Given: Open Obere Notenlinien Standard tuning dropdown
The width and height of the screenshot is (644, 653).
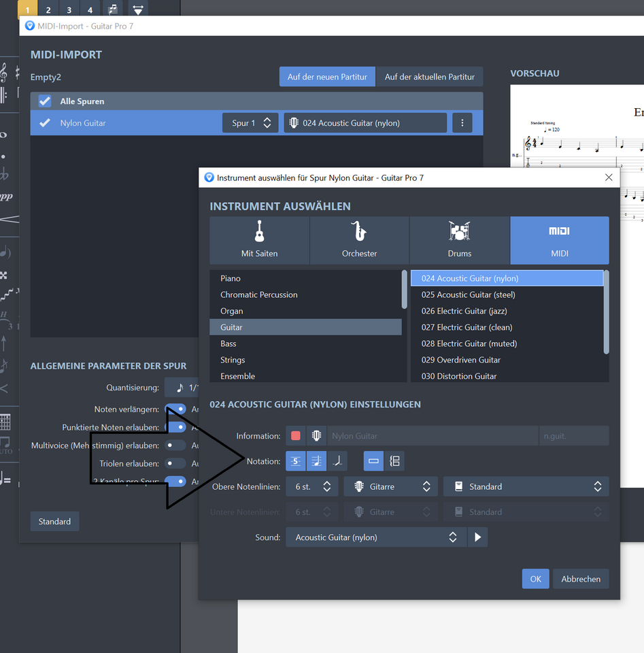Looking at the screenshot, I should point(526,486).
